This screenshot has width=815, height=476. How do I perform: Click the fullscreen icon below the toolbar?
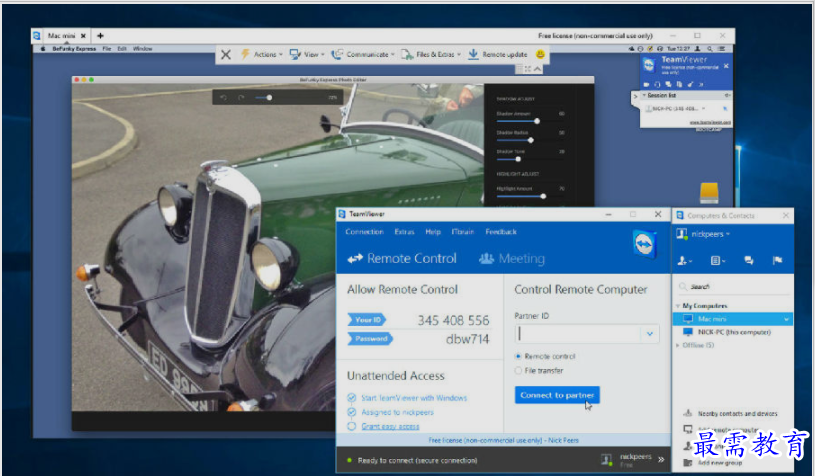pos(528,69)
